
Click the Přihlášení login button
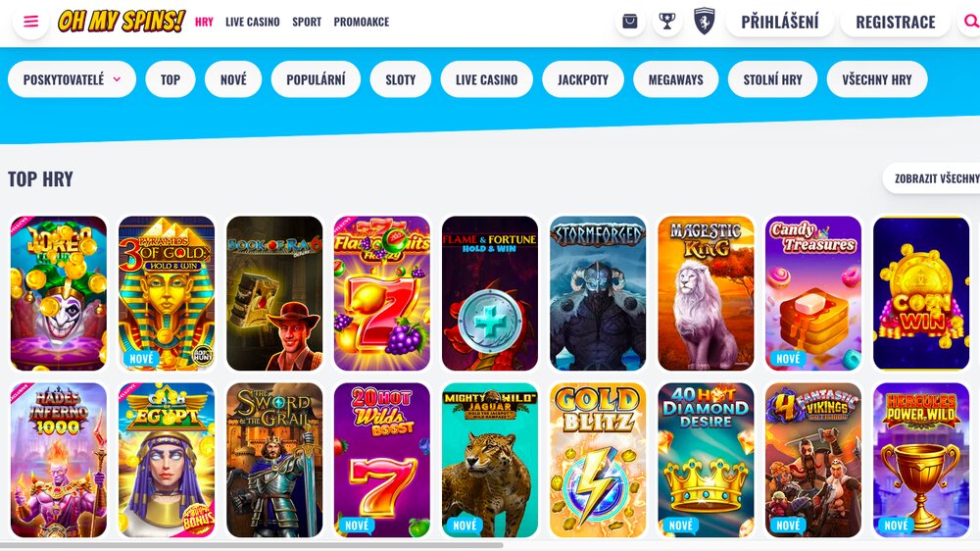[x=780, y=22]
